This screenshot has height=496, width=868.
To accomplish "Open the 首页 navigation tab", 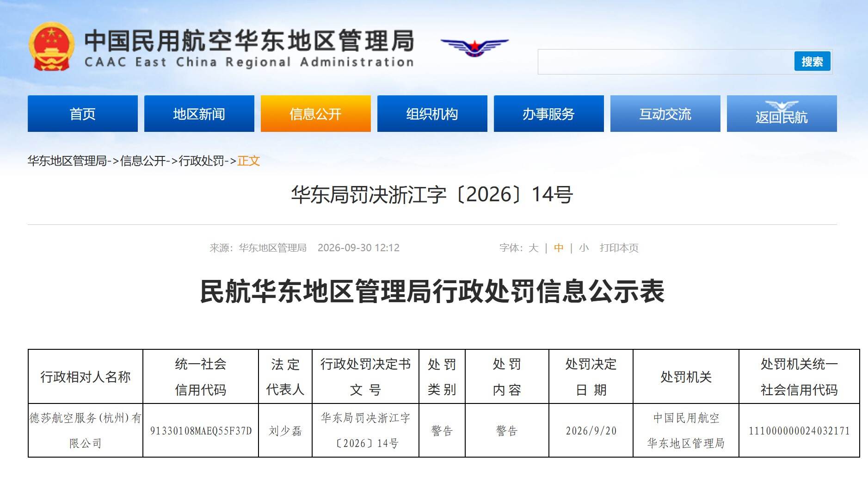I will [x=83, y=114].
